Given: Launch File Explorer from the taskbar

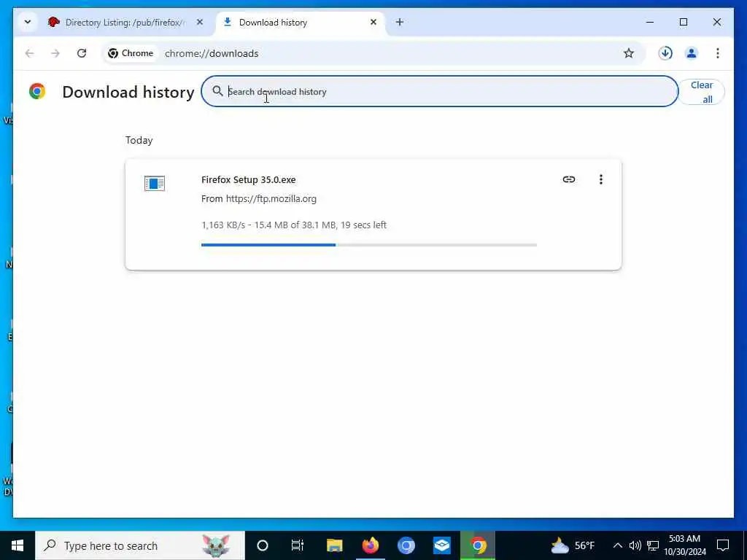Looking at the screenshot, I should pyautogui.click(x=334, y=545).
